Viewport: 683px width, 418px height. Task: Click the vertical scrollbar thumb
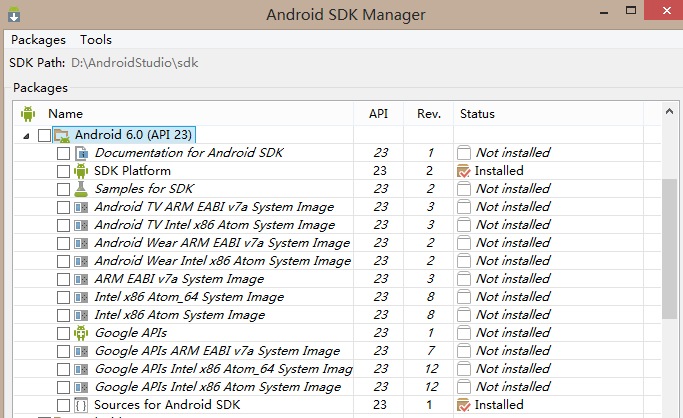pos(669,249)
